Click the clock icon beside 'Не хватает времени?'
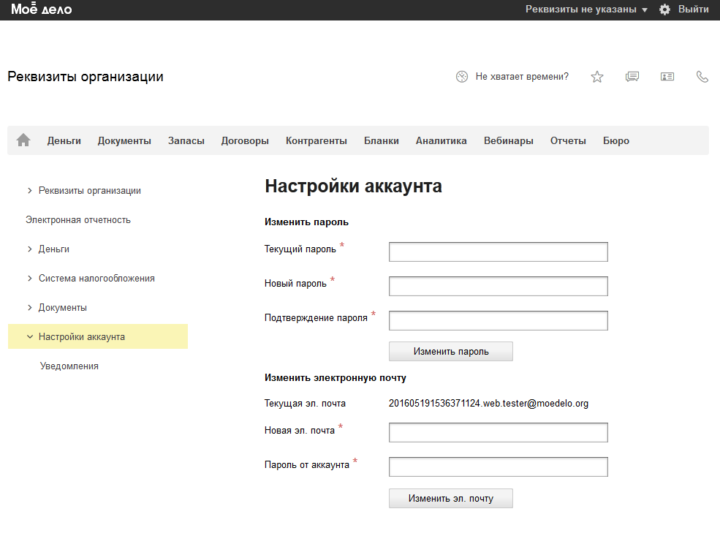 pyautogui.click(x=461, y=77)
